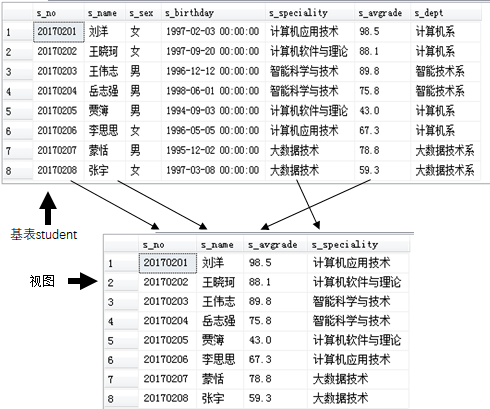Select grade 67.3 in student table
The width and height of the screenshot is (490, 409).
click(x=383, y=130)
